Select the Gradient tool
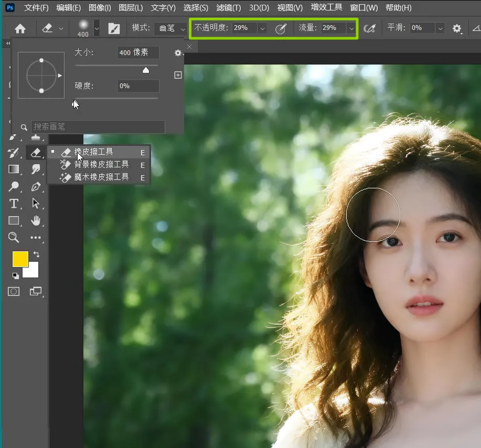The width and height of the screenshot is (481, 448). pos(14,169)
